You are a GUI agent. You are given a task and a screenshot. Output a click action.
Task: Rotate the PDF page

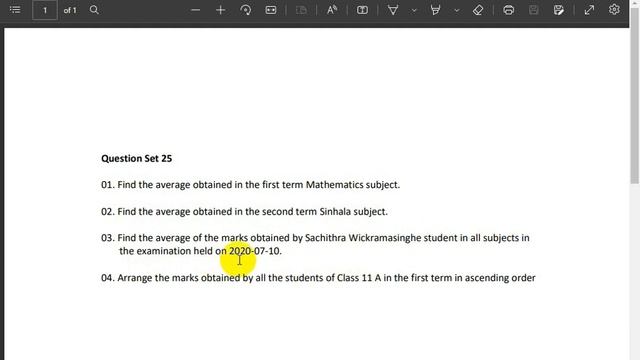tap(246, 10)
